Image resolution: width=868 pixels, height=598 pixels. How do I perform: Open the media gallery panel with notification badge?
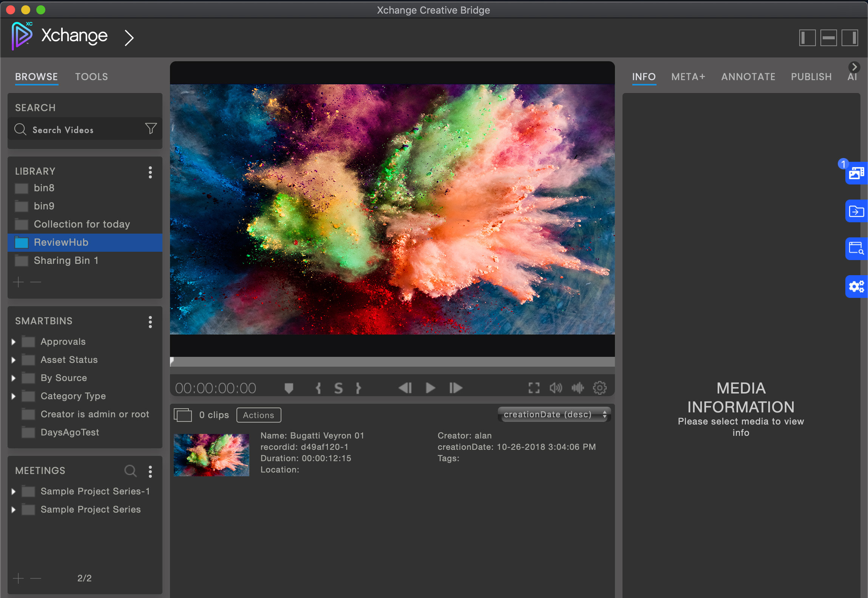[856, 173]
